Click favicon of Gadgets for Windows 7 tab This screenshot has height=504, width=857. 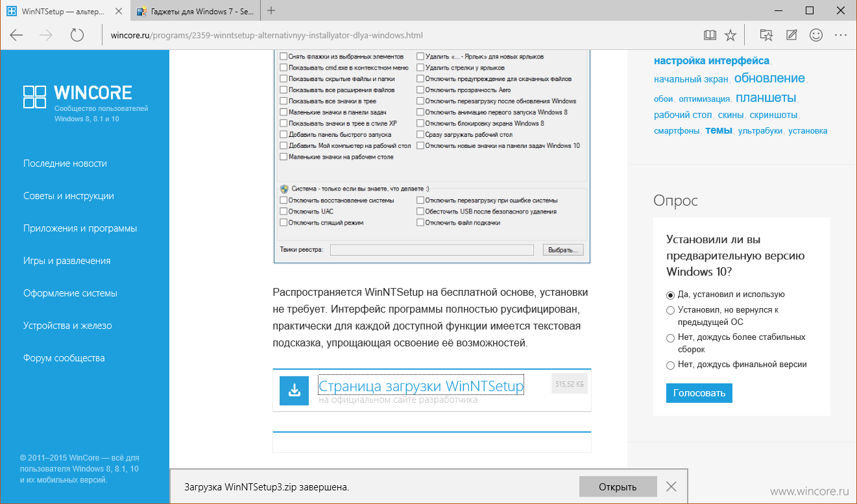(141, 11)
